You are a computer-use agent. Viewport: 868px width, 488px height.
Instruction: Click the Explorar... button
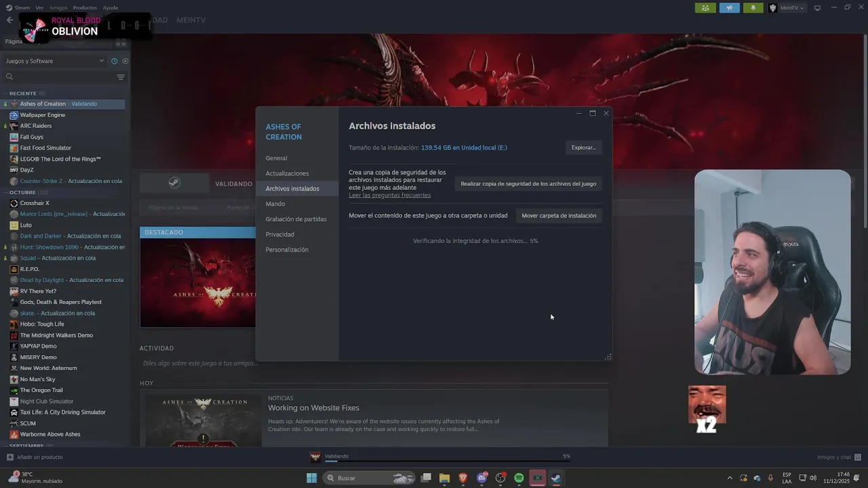point(583,147)
